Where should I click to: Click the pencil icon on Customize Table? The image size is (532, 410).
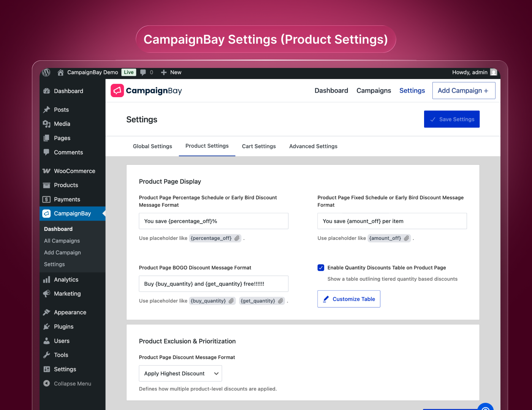click(326, 299)
